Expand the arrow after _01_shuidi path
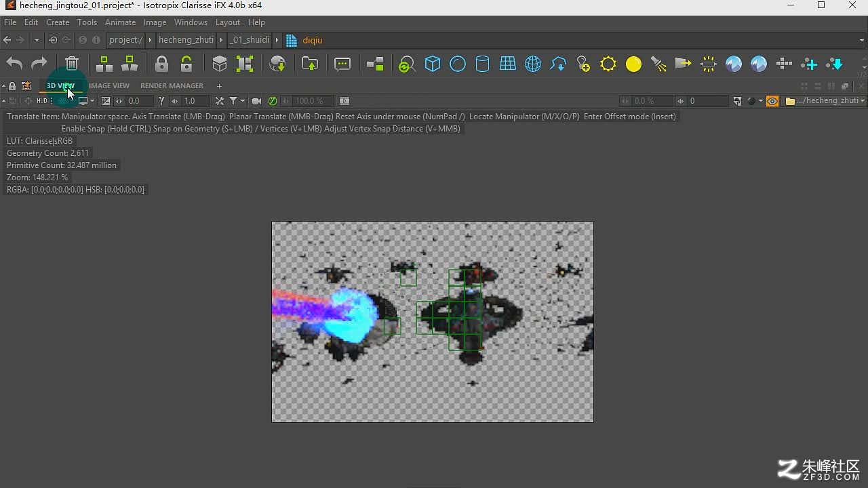The height and width of the screenshot is (488, 868). pyautogui.click(x=277, y=40)
